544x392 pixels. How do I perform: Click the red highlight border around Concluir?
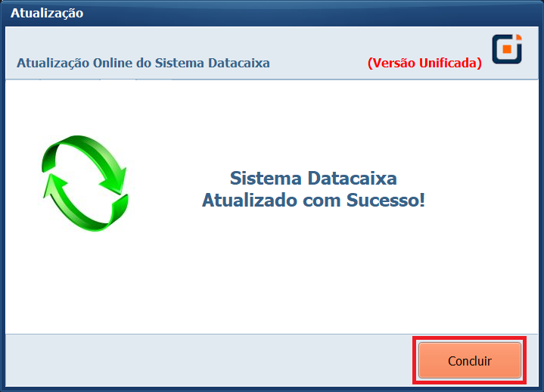[470, 338]
